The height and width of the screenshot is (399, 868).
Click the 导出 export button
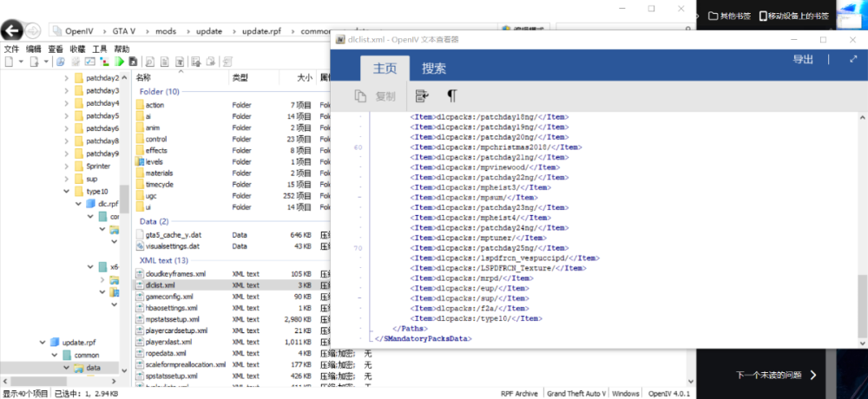803,60
